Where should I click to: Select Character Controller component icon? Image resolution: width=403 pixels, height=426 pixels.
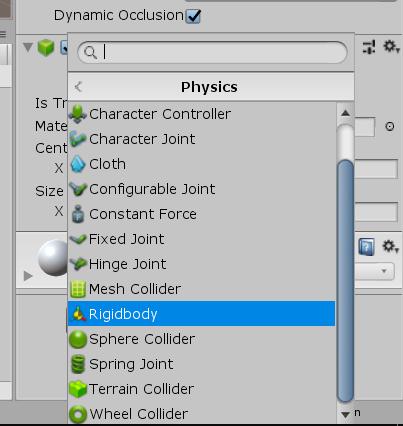coord(78,114)
